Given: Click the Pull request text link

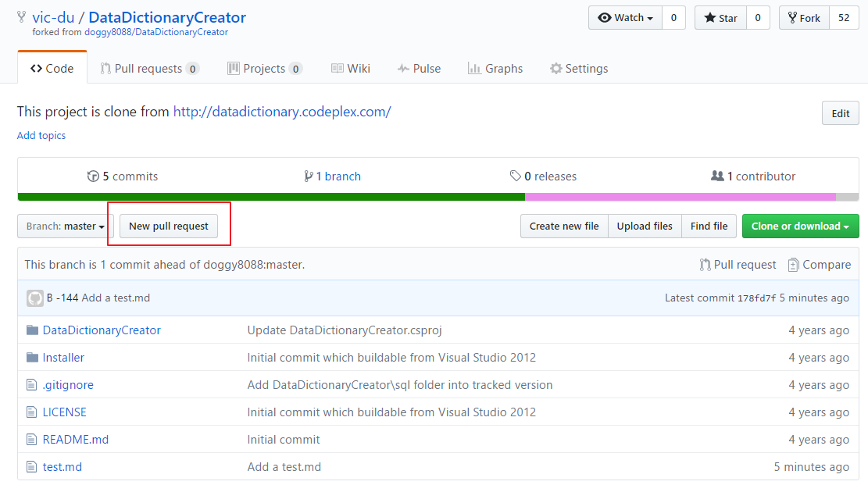Looking at the screenshot, I should point(745,265).
